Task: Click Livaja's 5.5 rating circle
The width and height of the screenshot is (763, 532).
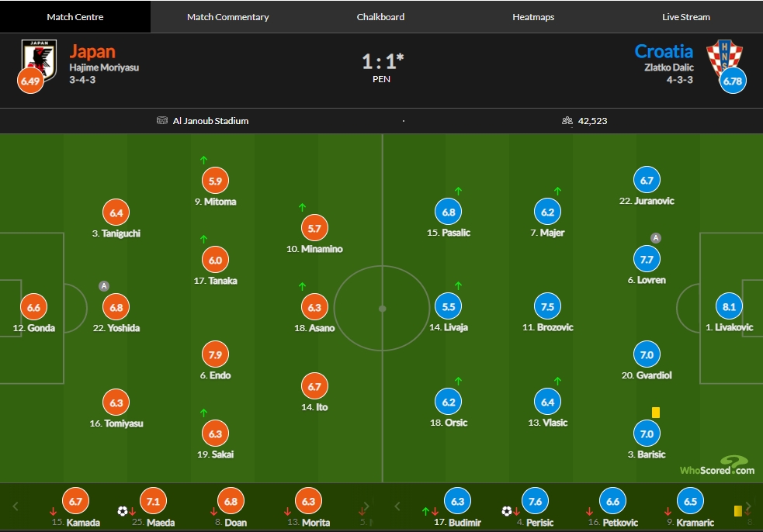Action: pyautogui.click(x=448, y=306)
